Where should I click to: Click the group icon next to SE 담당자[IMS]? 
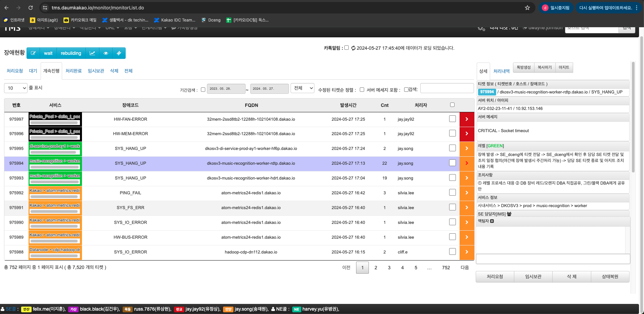point(509,214)
